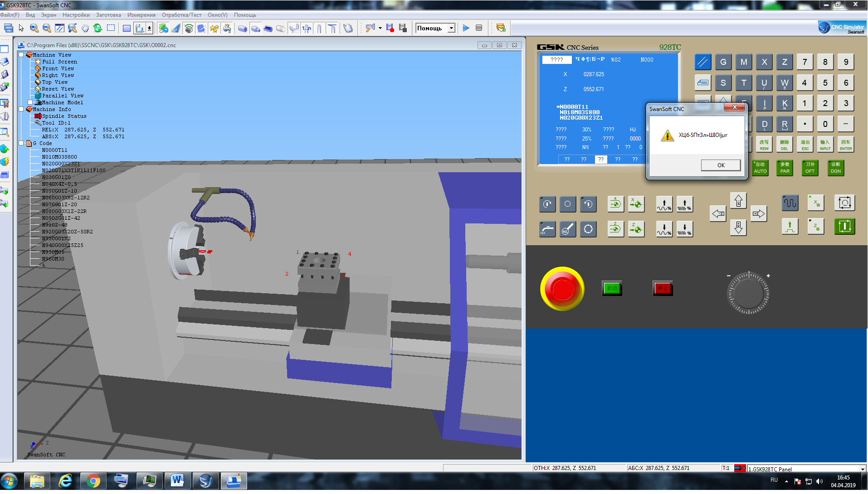Select the pan hand tool
Image resolution: width=868 pixels, height=494 pixels.
pos(85,28)
